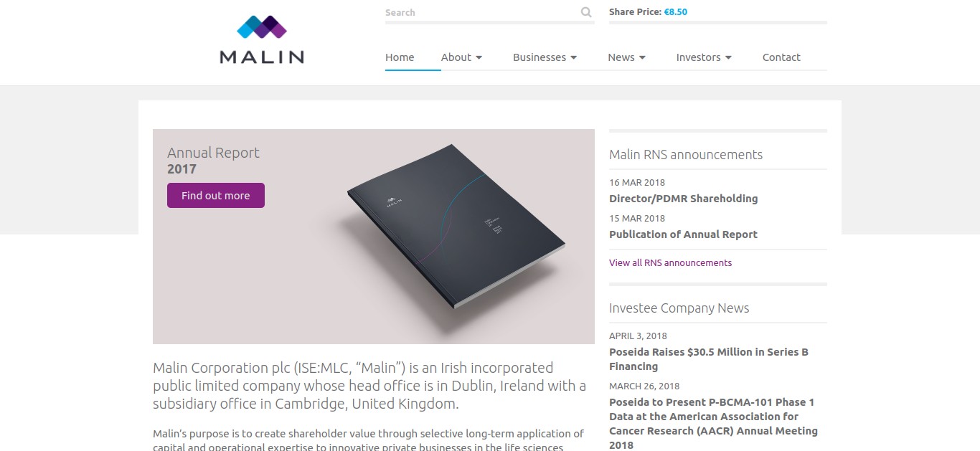View all RNS announcements link
This screenshot has height=451, width=980.
click(x=670, y=262)
